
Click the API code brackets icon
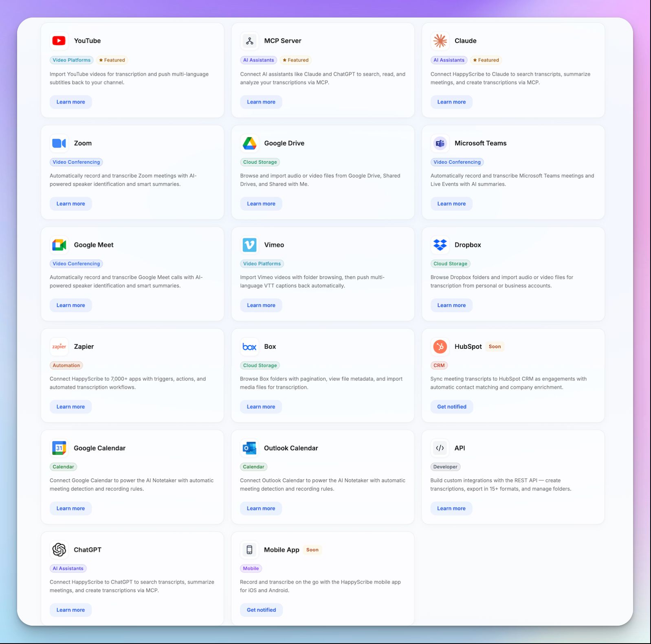(440, 448)
